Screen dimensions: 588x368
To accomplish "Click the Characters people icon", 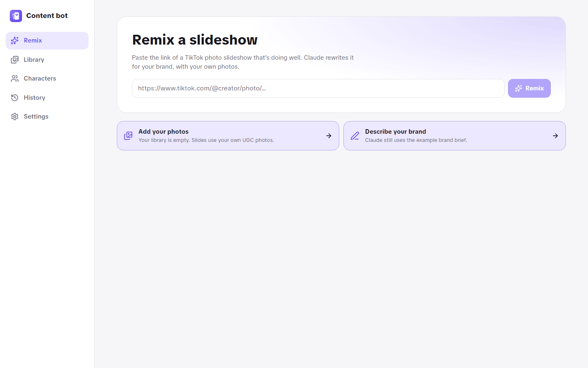I will [15, 79].
